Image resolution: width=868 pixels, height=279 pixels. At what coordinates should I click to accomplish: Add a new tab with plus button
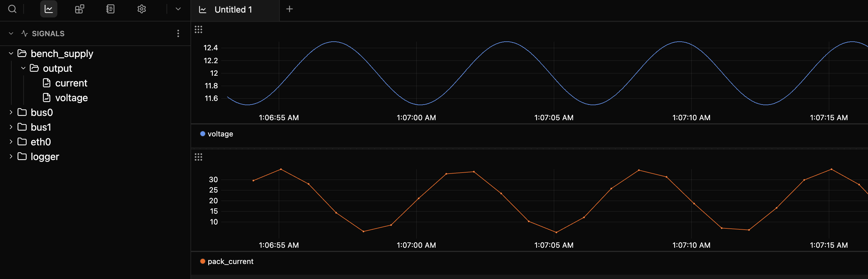tap(290, 9)
